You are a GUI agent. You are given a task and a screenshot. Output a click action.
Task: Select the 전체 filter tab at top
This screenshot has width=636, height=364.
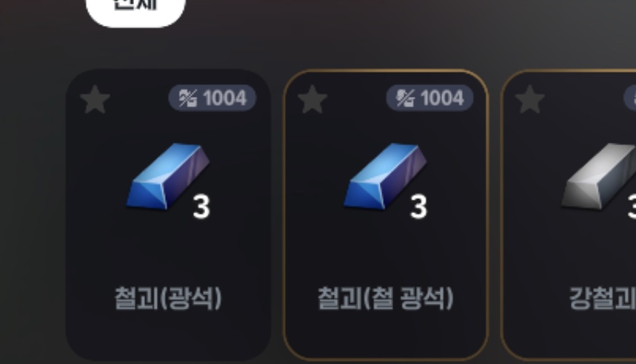[x=135, y=8]
